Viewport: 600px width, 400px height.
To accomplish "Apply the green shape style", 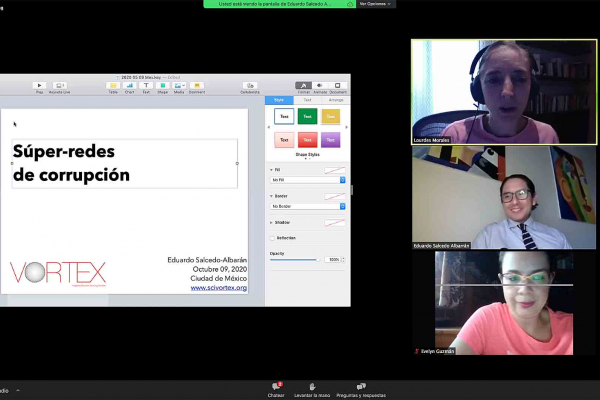I will pos(307,116).
